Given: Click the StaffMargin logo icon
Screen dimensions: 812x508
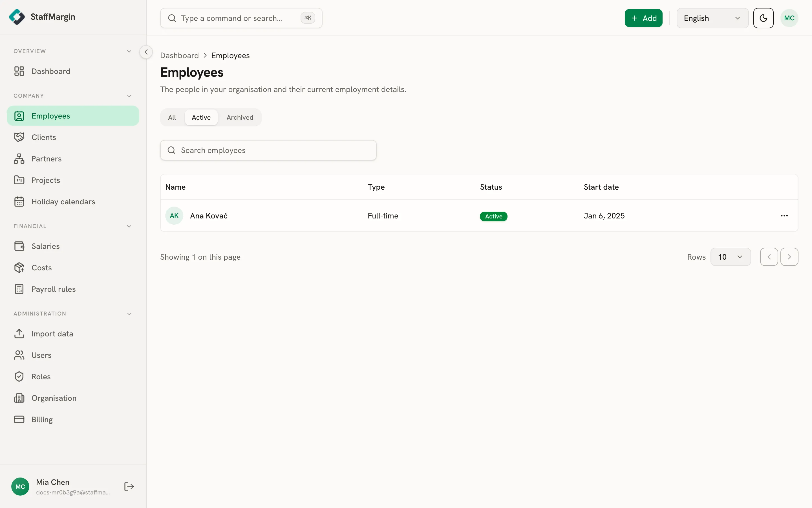Looking at the screenshot, I should click(17, 17).
